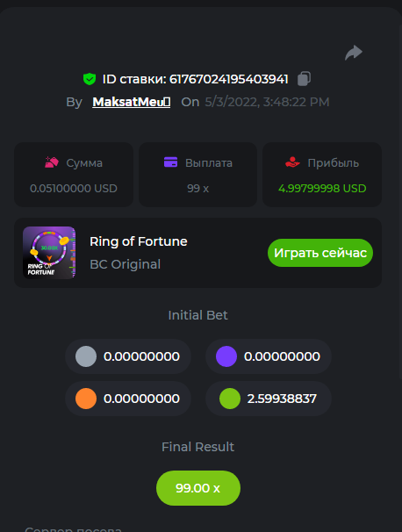Click the 99.00 x final result pill

click(x=198, y=488)
